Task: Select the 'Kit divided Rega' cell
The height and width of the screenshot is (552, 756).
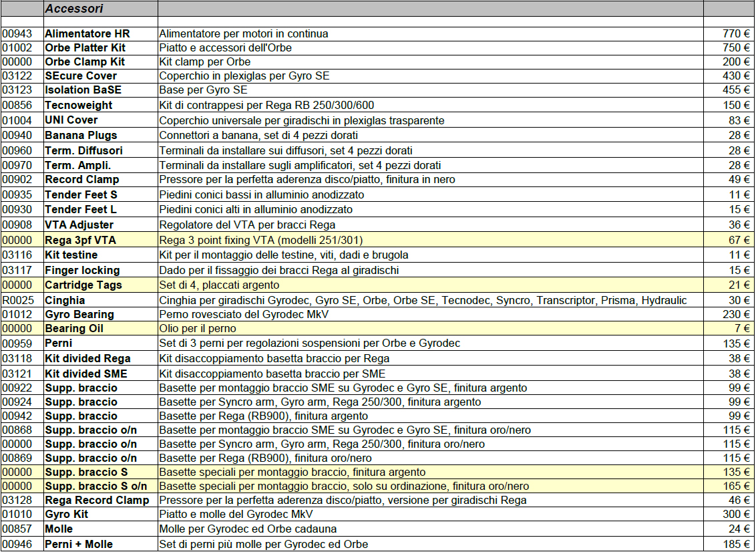Action: (101, 358)
